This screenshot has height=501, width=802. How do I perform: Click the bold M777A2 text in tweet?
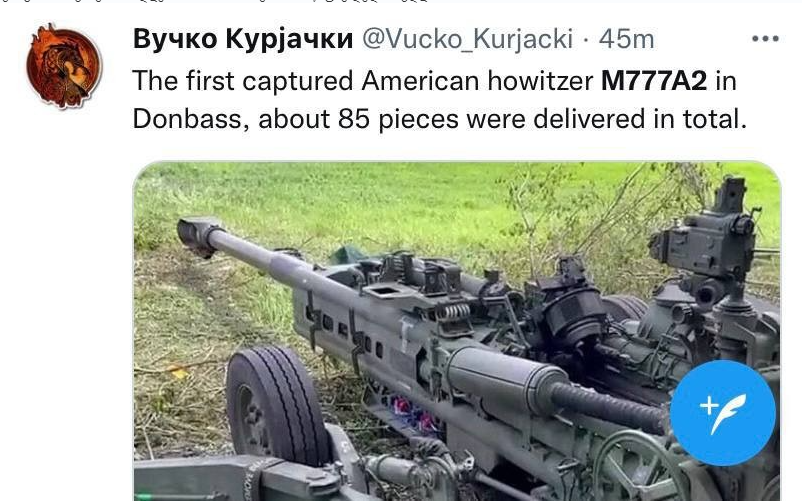(x=654, y=81)
